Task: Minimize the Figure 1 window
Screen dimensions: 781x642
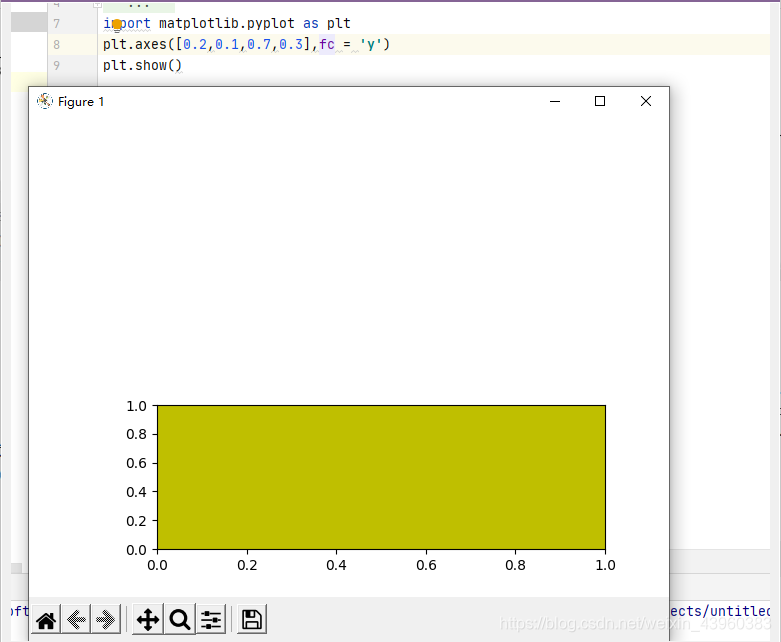Action: coord(555,101)
